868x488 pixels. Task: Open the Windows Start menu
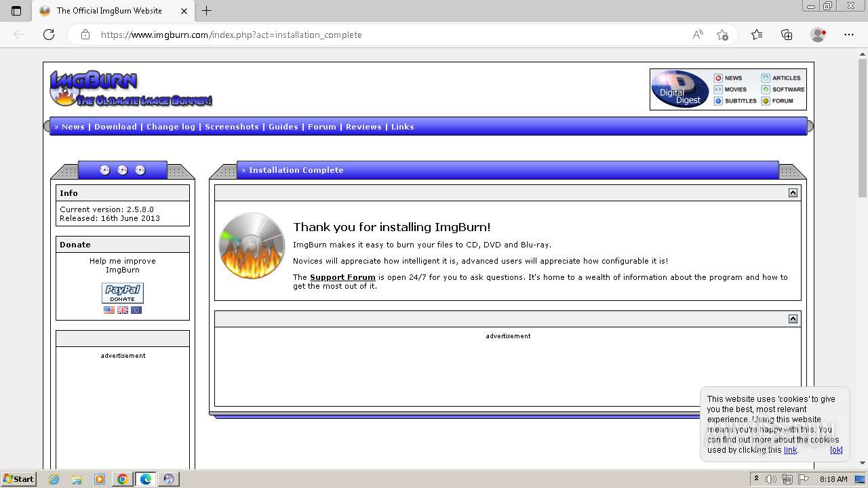click(18, 479)
